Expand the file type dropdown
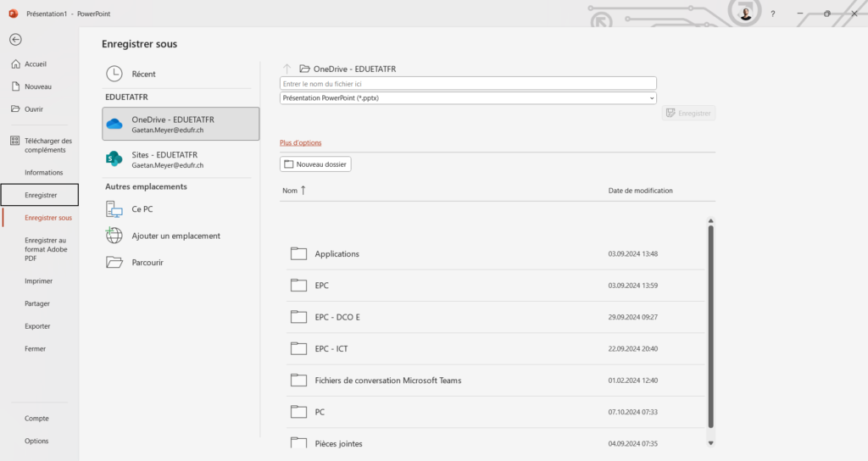868x461 pixels. [652, 98]
